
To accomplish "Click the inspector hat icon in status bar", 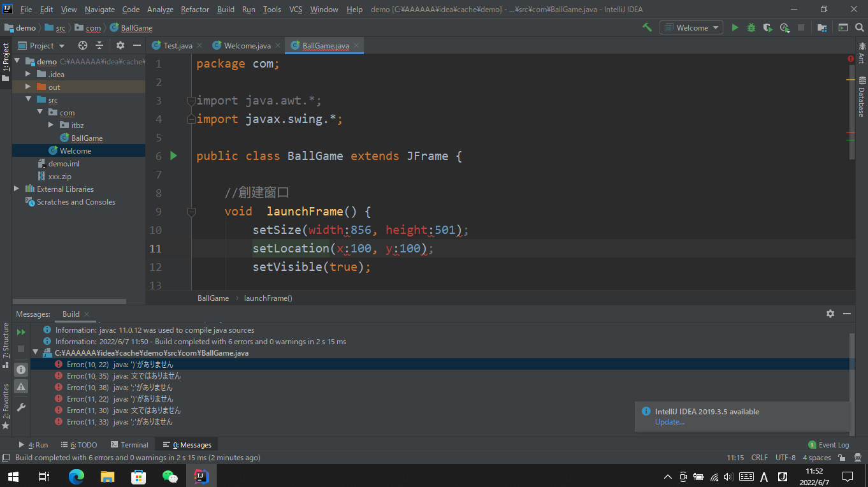I will (858, 458).
